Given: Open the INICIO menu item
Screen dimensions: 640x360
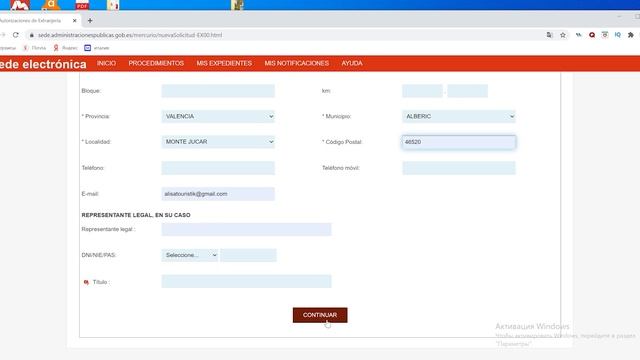Looking at the screenshot, I should (x=106, y=63).
